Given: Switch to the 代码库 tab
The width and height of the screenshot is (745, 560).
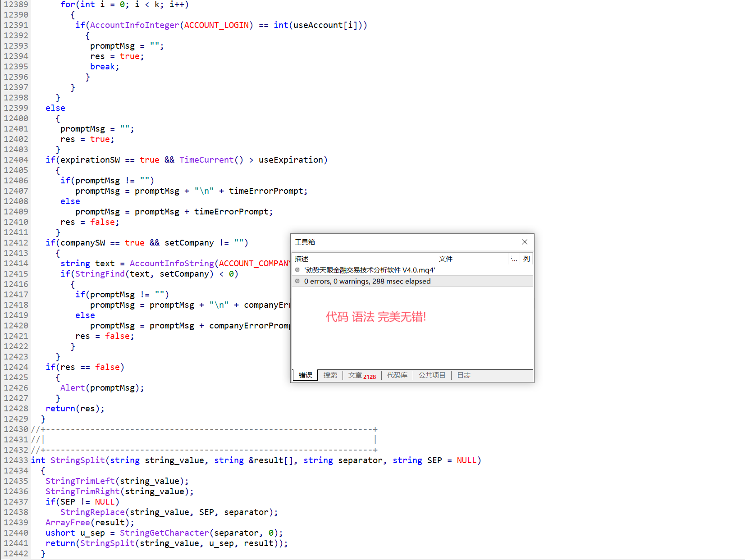Looking at the screenshot, I should click(x=397, y=375).
